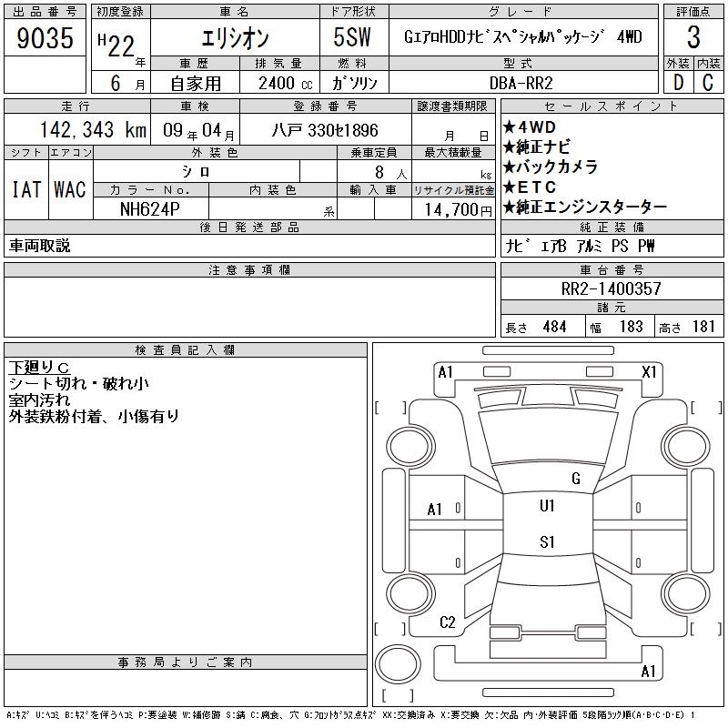Select the ★純正エンジンスターター sales point
The height and width of the screenshot is (728, 728).
tap(585, 207)
